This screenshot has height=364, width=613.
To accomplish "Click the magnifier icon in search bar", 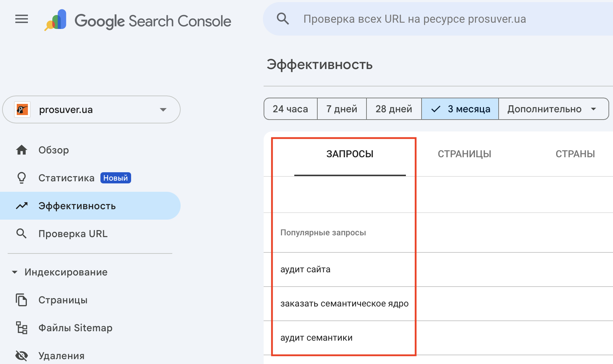I will (x=282, y=19).
